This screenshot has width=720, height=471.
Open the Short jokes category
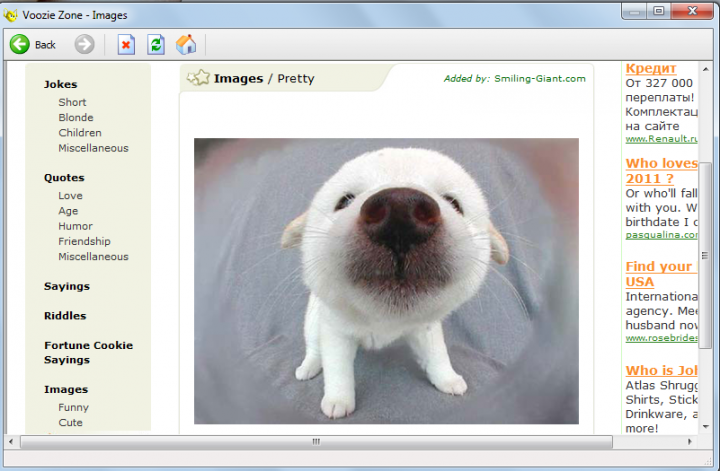72,102
